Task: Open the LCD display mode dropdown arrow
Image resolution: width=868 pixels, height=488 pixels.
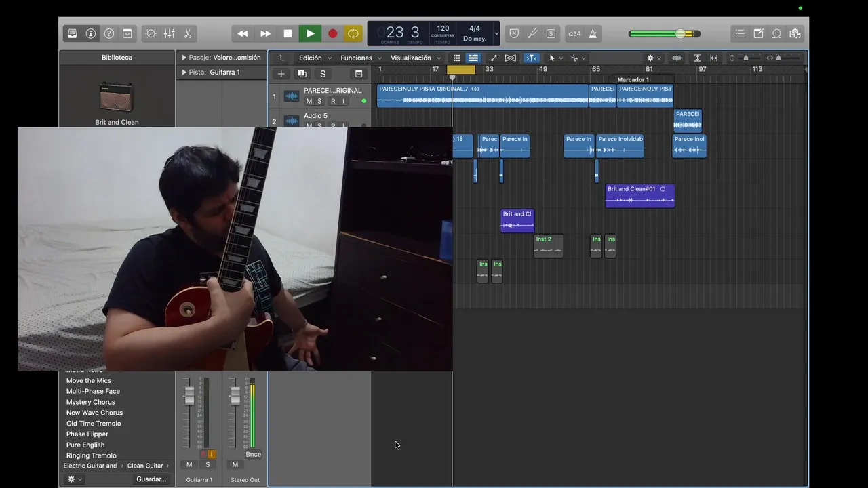Action: (496, 33)
